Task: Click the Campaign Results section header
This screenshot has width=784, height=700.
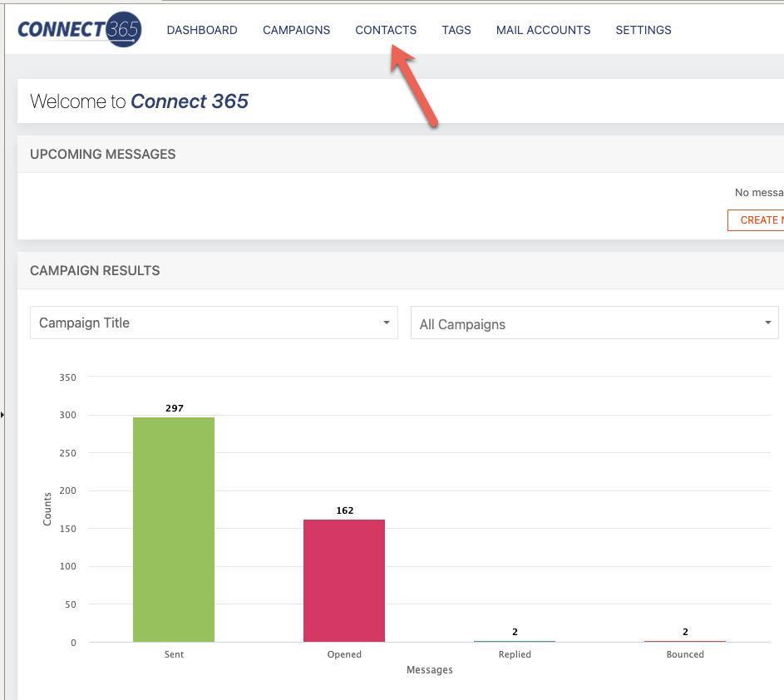Action: (x=95, y=271)
